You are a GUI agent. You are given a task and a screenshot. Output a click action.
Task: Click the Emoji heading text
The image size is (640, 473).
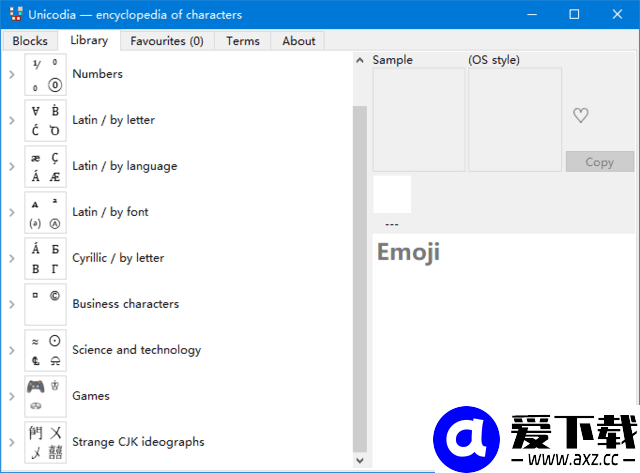click(408, 252)
